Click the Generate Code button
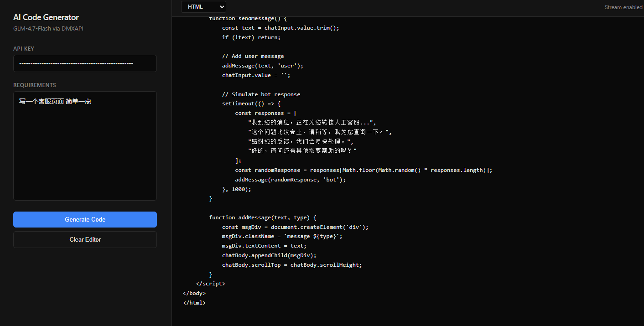 point(85,219)
